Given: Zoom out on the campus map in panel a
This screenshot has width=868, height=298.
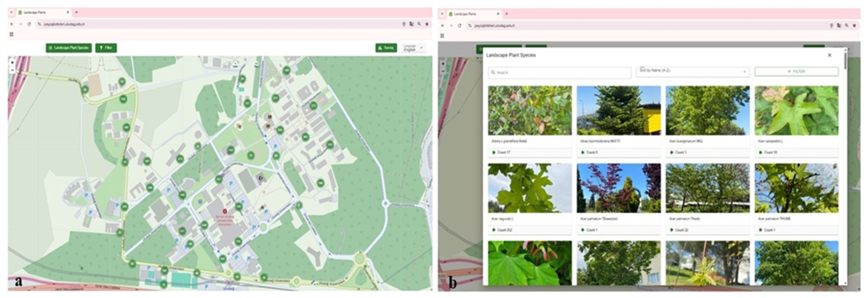Looking at the screenshot, I should 12,70.
